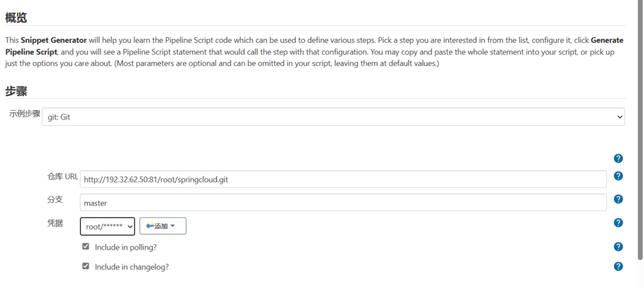644x288 pixels.
Task: Open help for the git step
Action: 618,158
